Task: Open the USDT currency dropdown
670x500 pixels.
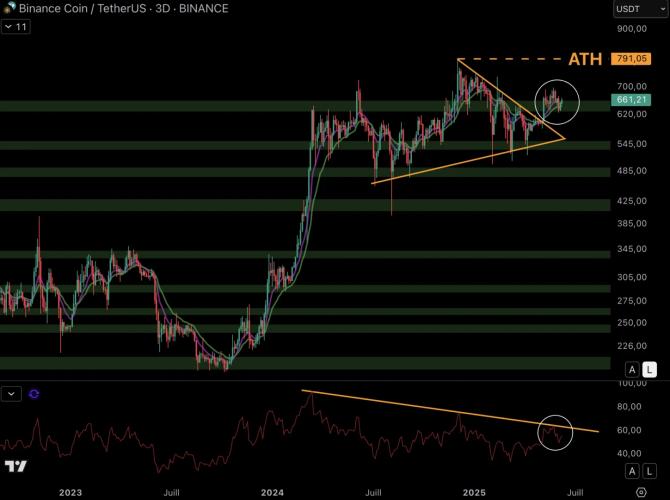Action: pyautogui.click(x=641, y=9)
